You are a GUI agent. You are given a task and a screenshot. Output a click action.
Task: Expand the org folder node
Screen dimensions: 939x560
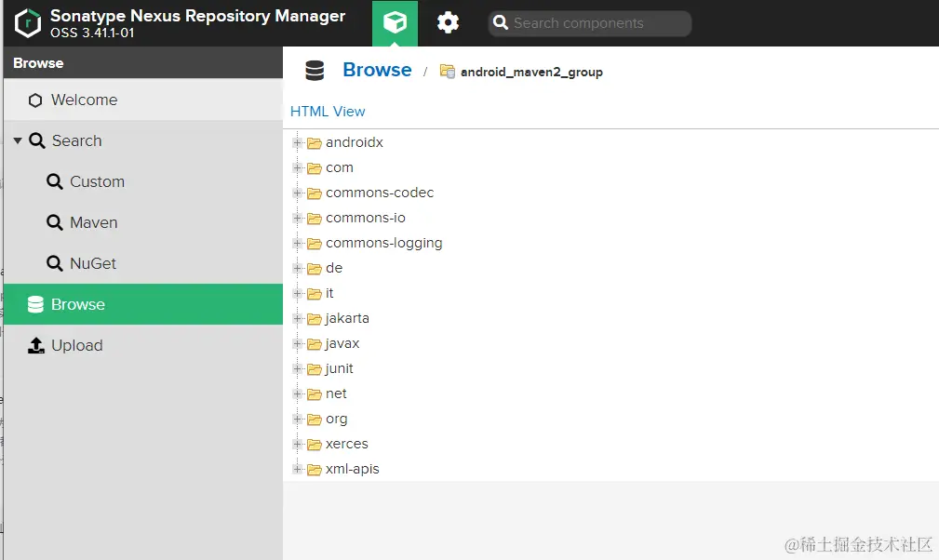pos(297,419)
